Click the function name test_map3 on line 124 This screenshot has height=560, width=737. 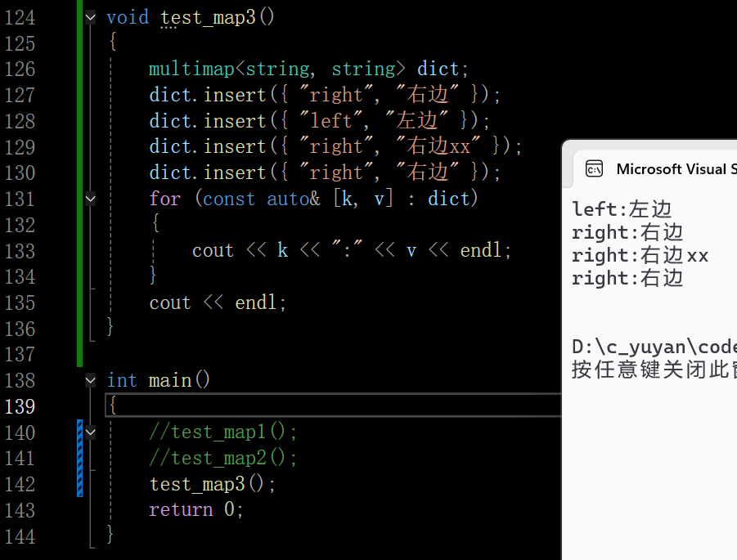point(208,18)
